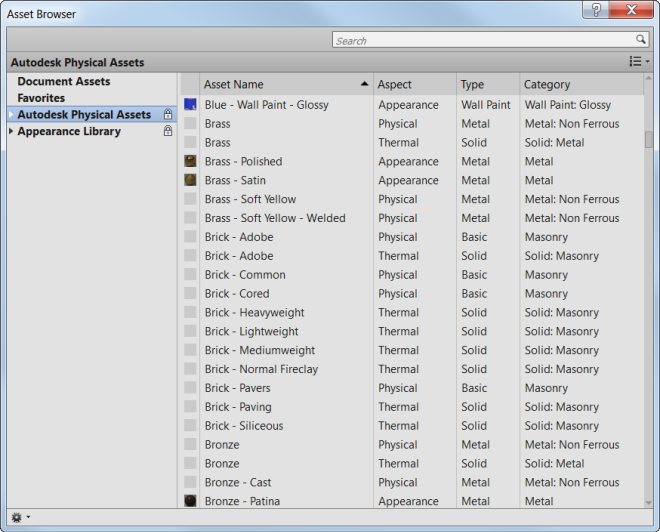
Task: Click Wall Paint type cell
Action: point(486,105)
